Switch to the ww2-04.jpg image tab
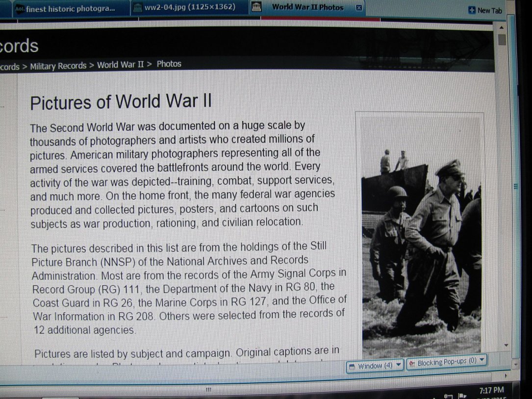The height and width of the screenshot is (399, 532). [189, 7]
